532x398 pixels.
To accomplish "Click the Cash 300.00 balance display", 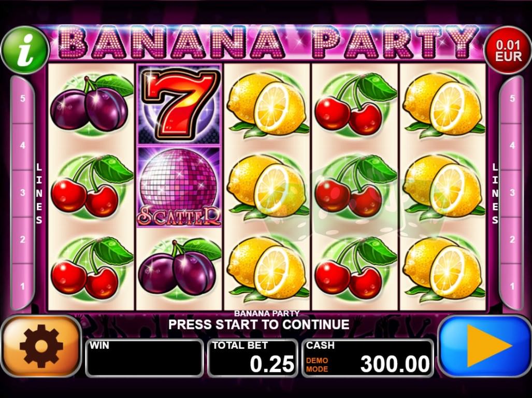I will 368,358.
